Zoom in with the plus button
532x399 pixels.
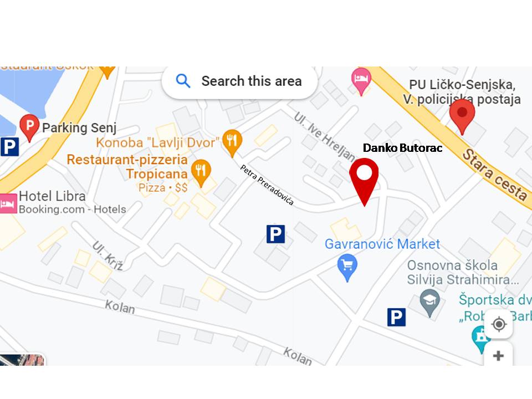click(498, 355)
